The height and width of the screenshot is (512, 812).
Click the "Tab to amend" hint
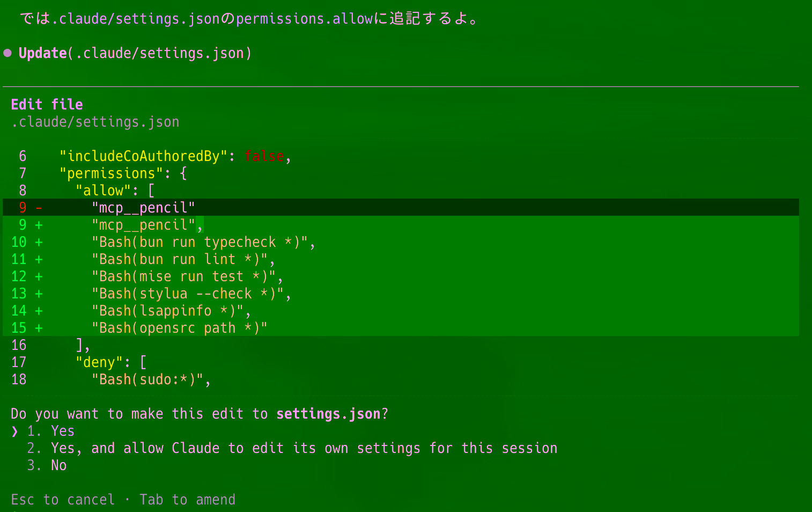tap(188, 500)
